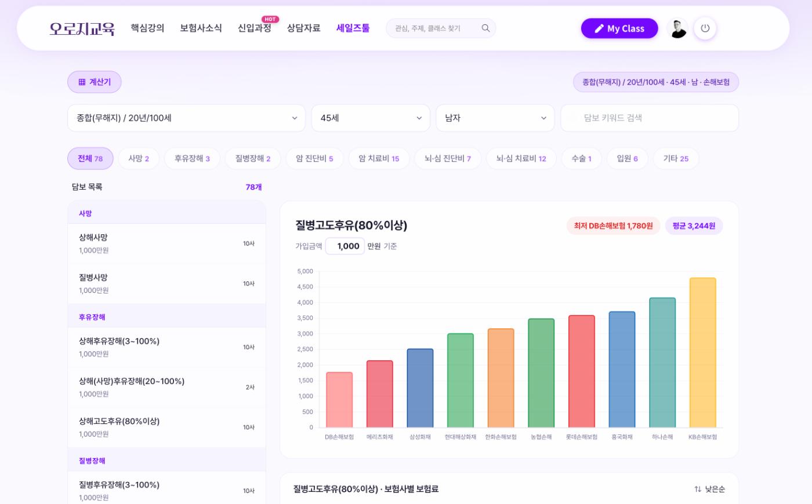Image resolution: width=812 pixels, height=504 pixels.
Task: Open the 기타 25 tab
Action: 676,158
